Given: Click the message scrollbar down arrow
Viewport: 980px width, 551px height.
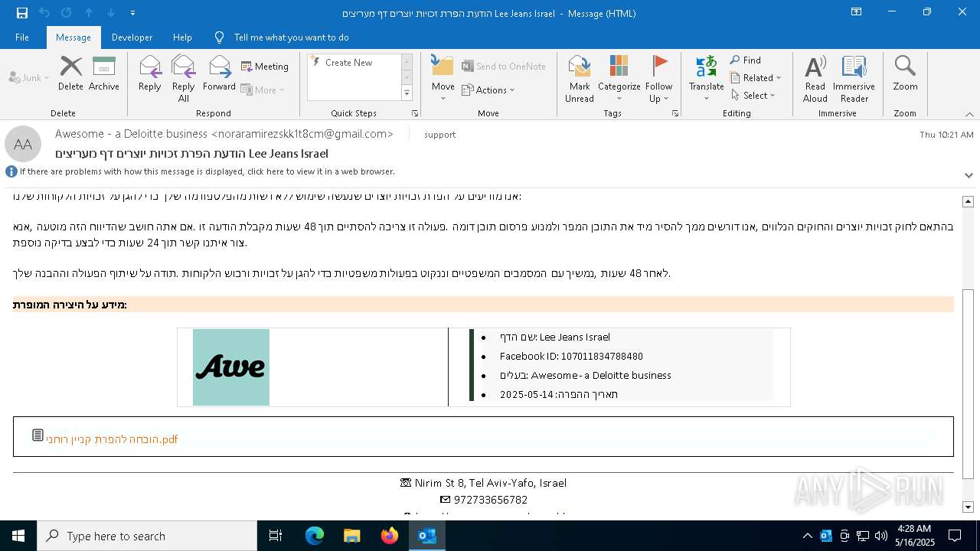Looking at the screenshot, I should pos(968,507).
